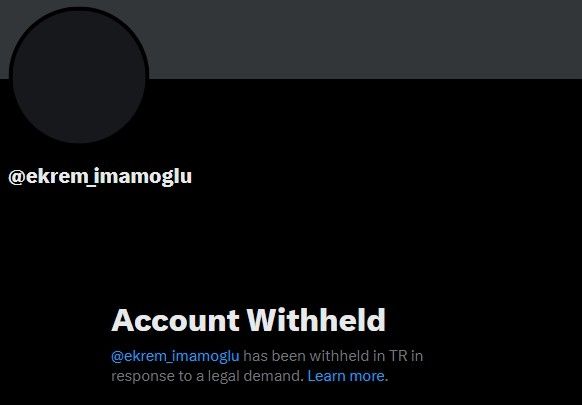Click 'ekrem' in the blue mention link
Screen dimensions: 582x405
pyautogui.click(x=145, y=356)
